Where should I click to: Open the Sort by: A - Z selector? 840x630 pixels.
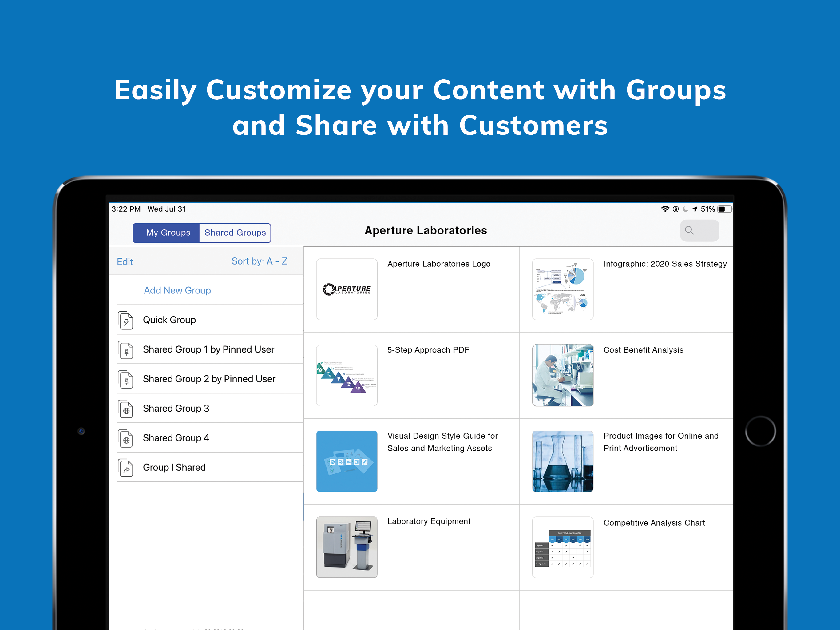pos(259,261)
